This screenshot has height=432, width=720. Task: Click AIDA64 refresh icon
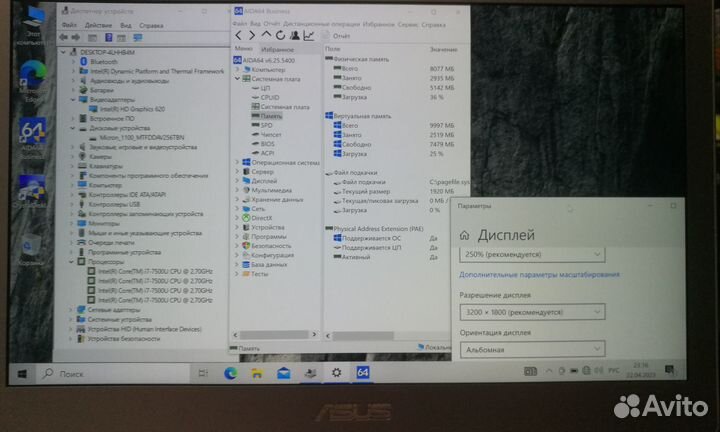280,35
